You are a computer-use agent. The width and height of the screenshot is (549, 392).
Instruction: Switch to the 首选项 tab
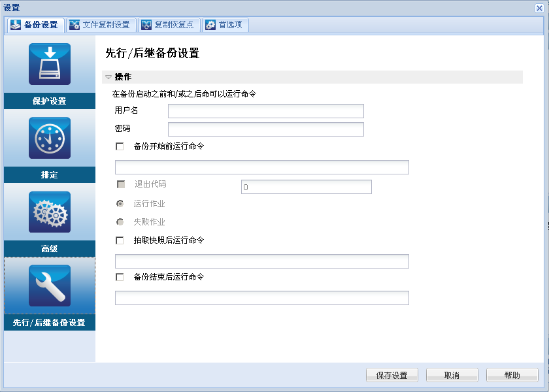point(229,25)
